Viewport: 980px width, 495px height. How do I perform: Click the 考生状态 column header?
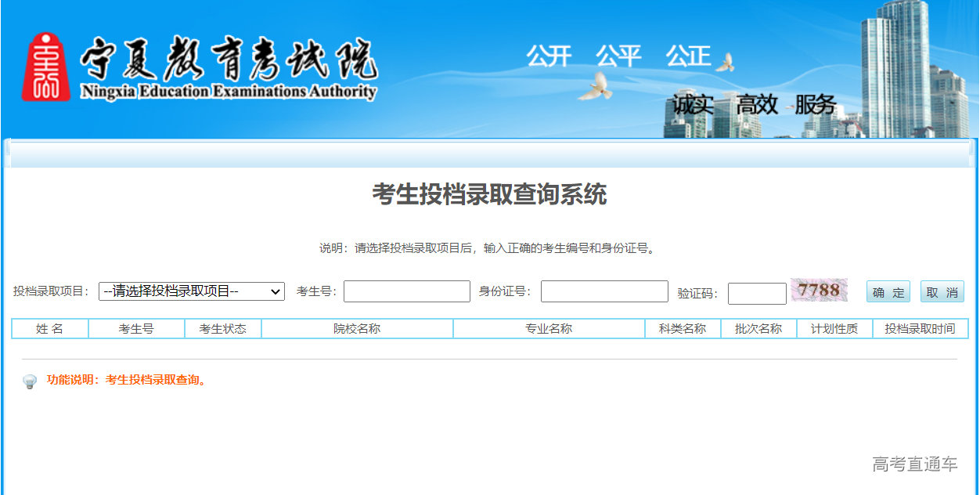(x=223, y=329)
